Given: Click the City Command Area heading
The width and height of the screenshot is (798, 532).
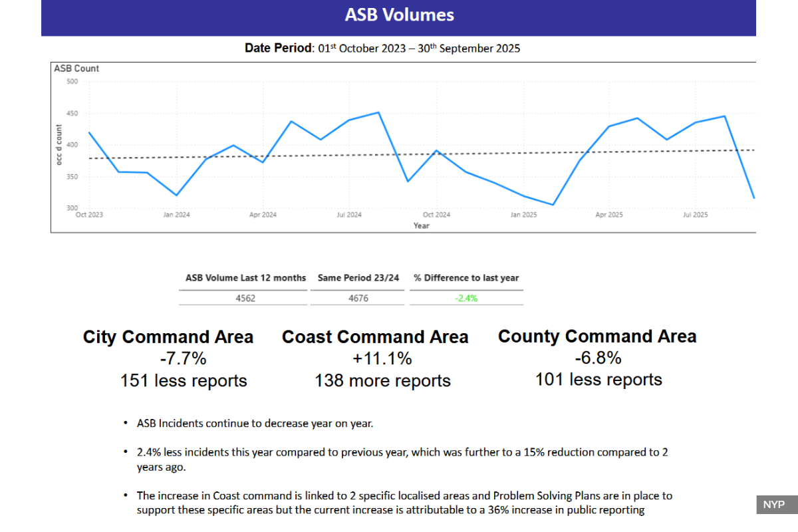Looking at the screenshot, I should [168, 337].
